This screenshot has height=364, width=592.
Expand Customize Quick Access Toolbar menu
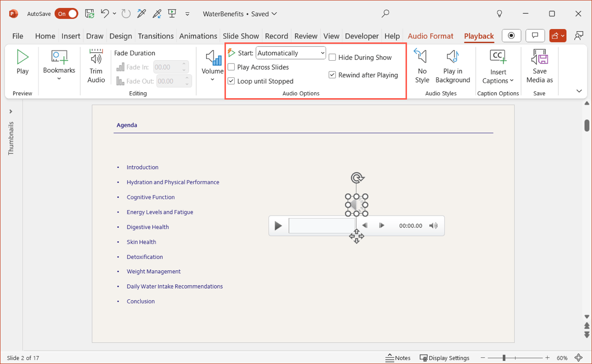click(x=187, y=14)
